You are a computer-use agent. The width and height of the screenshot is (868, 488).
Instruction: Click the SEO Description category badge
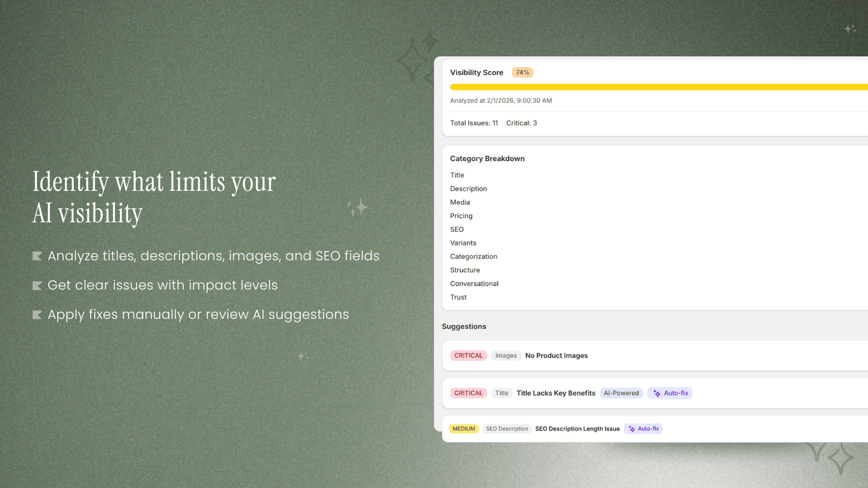point(507,428)
